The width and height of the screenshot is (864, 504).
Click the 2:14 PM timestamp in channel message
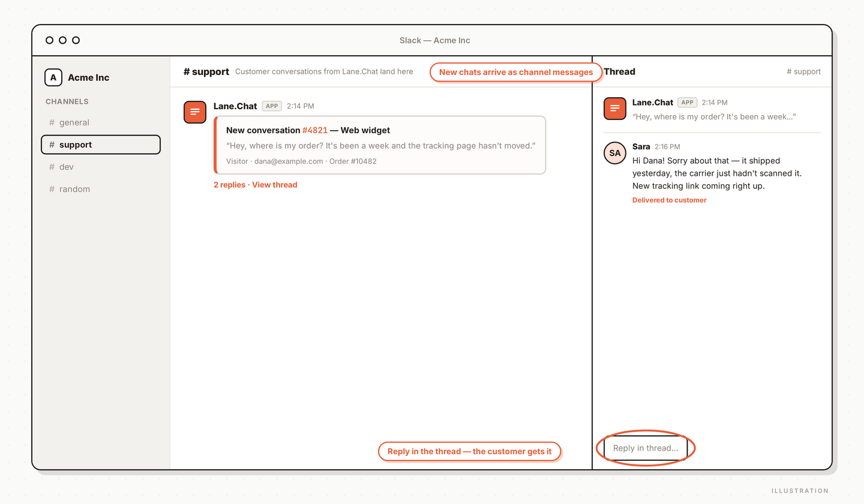tap(300, 106)
